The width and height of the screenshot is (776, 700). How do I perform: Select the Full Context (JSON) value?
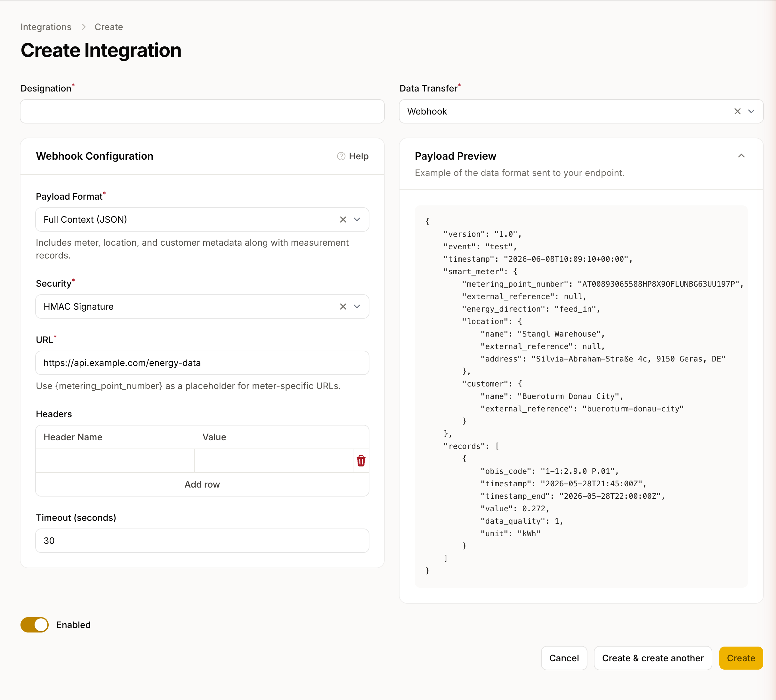[x=85, y=219]
